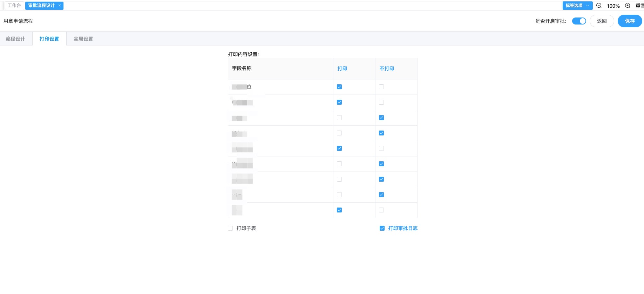This screenshot has width=644, height=294.
Task: Click the 打印 column header link
Action: [342, 69]
